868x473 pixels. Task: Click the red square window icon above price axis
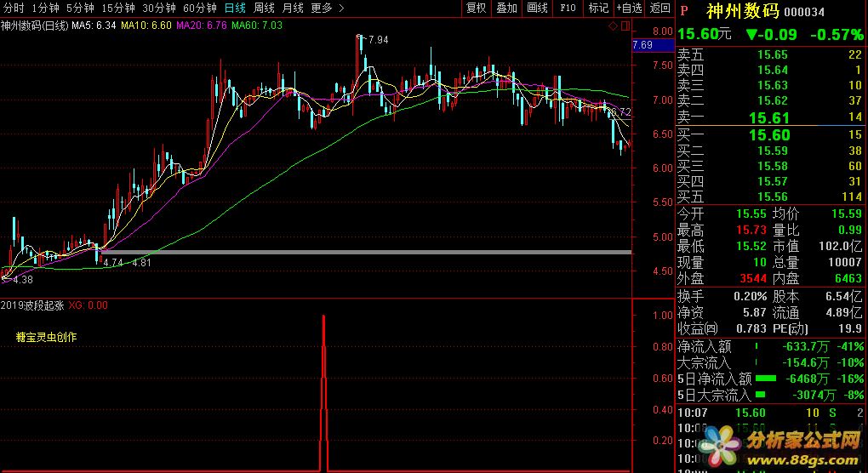pos(625,26)
